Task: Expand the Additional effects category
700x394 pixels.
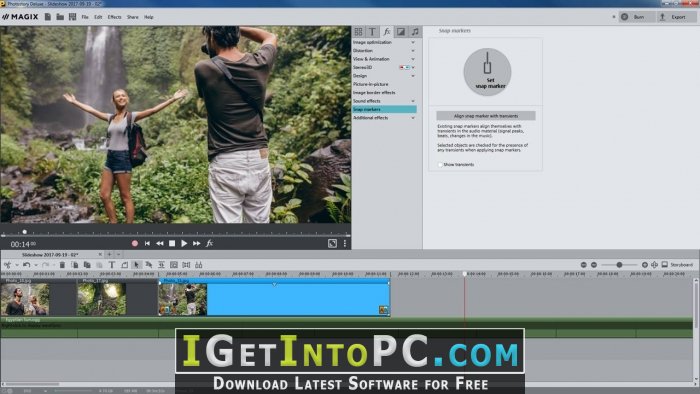Action: 384,118
